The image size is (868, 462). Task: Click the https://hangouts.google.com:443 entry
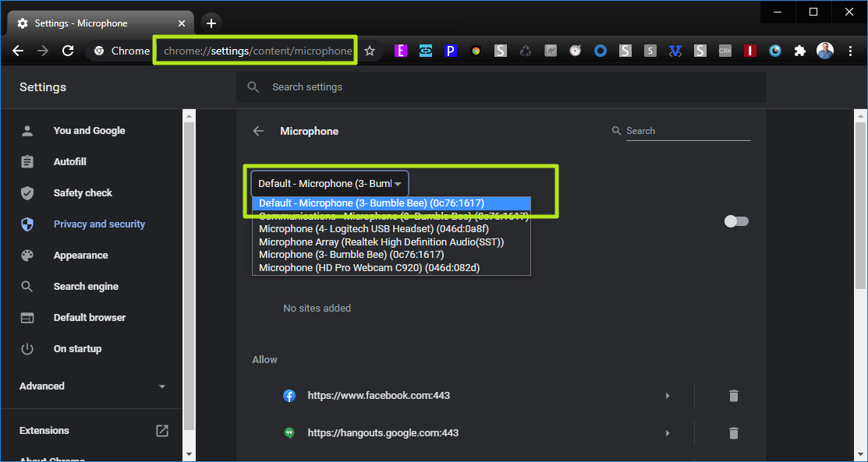click(x=383, y=432)
